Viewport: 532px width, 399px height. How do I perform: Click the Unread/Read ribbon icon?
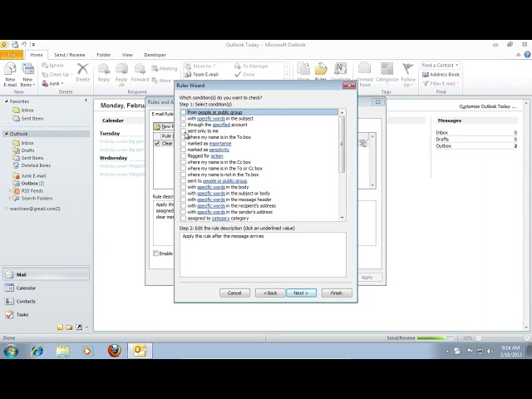click(x=365, y=75)
